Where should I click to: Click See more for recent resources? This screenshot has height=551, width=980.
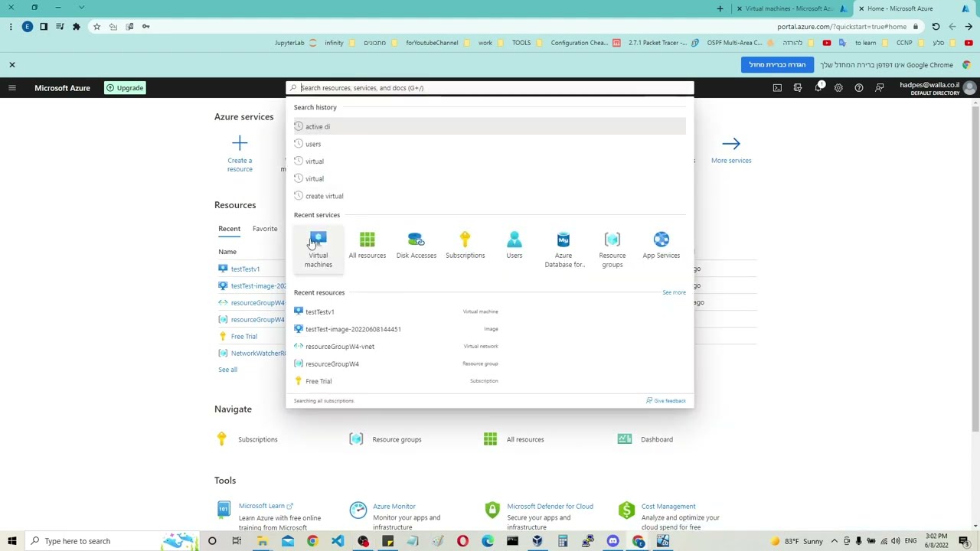674,292
